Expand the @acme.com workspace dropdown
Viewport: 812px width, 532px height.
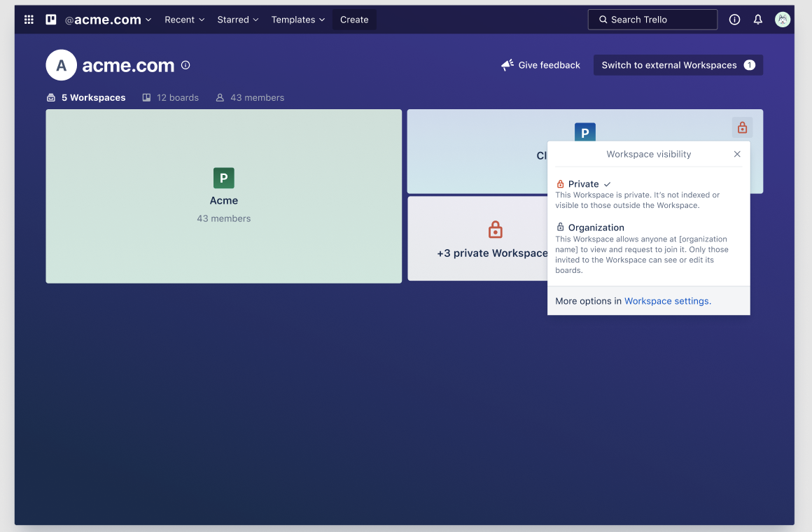[x=108, y=20]
